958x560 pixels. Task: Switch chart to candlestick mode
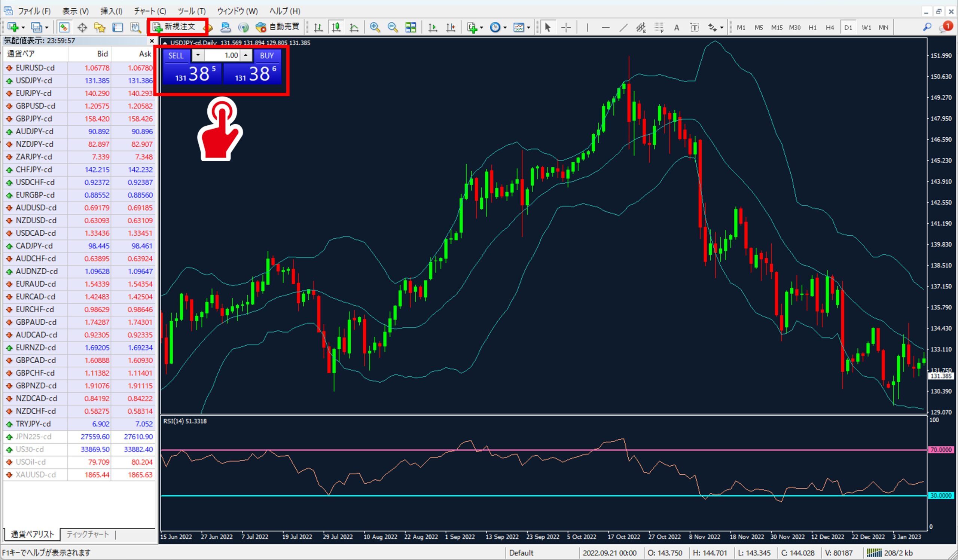pyautogui.click(x=336, y=27)
